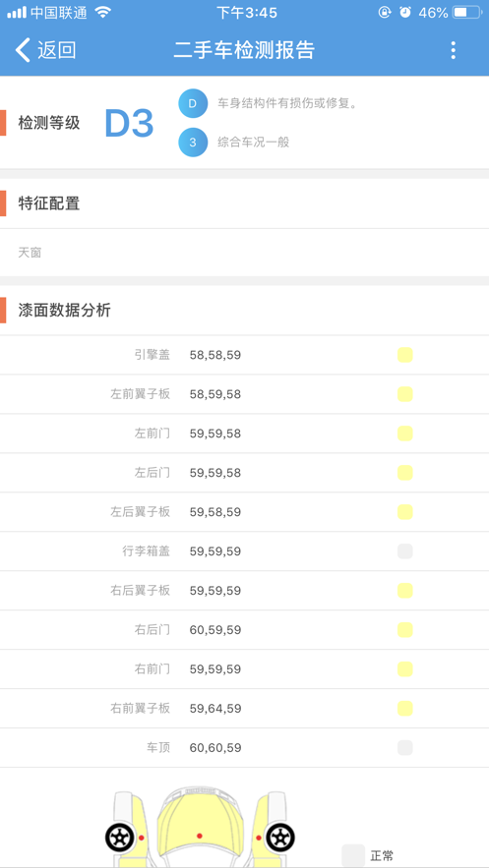
Task: Tap the red dot on the hood diagram
Action: (x=200, y=836)
